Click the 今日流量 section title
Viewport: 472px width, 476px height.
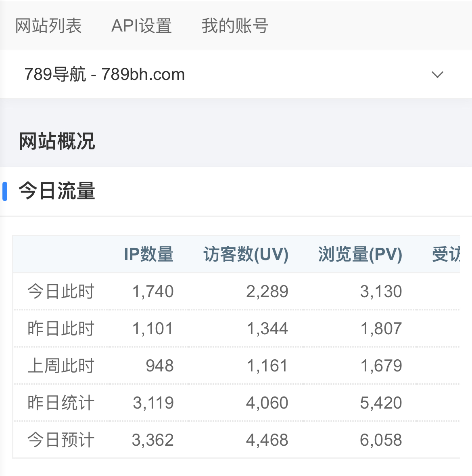pos(57,191)
